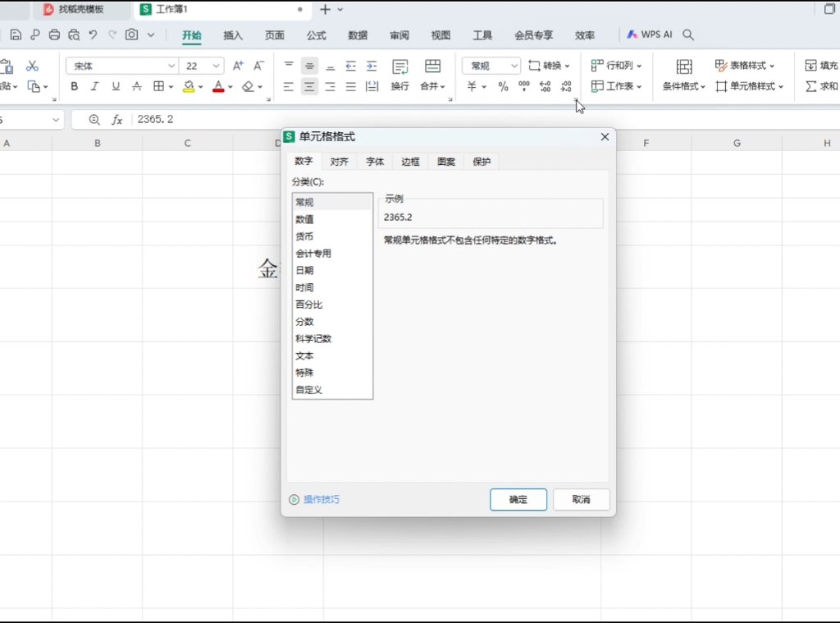Open the 数据 ribbon tab

(357, 35)
